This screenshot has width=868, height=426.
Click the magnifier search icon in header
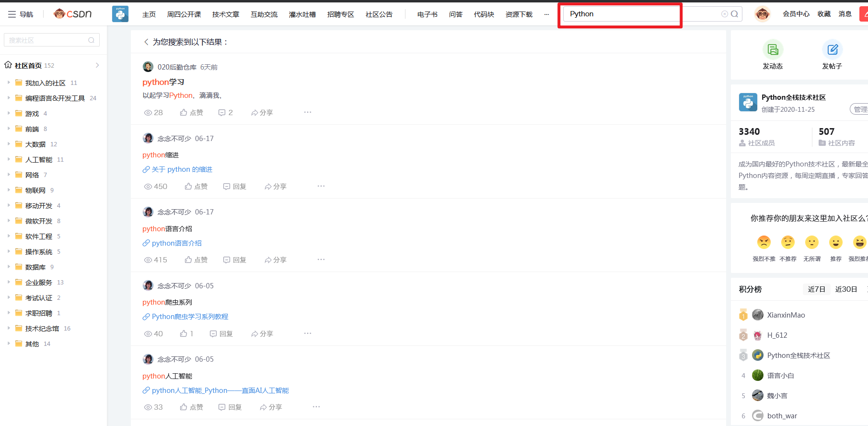pos(734,14)
